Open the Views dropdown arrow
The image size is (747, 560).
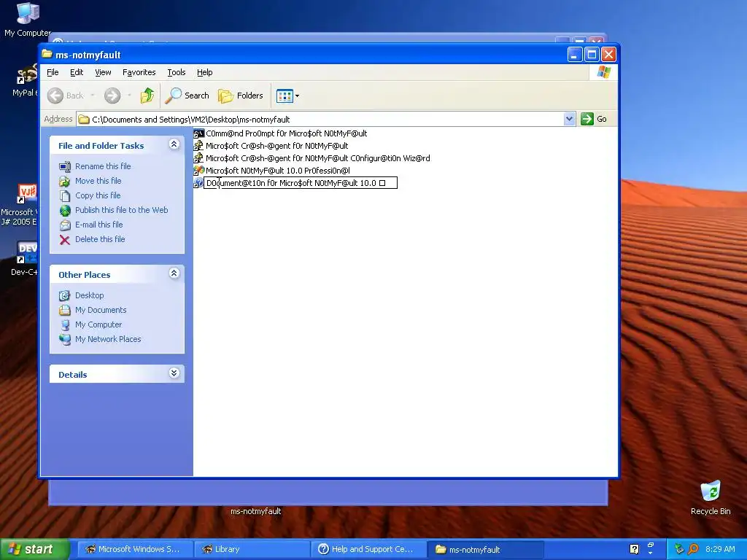click(x=298, y=96)
